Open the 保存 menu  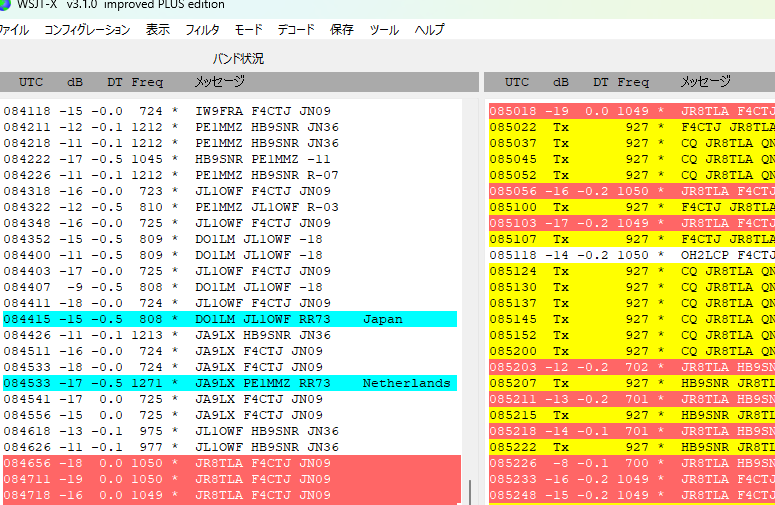point(342,30)
